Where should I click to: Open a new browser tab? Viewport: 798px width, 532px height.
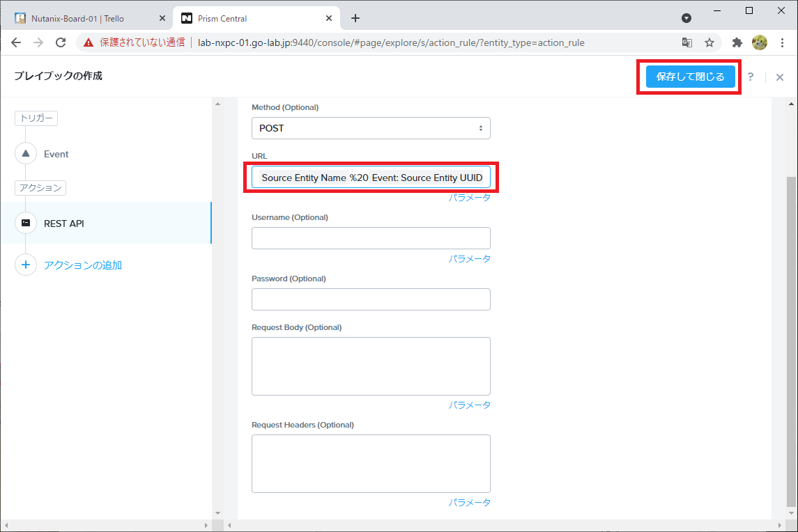coord(355,18)
